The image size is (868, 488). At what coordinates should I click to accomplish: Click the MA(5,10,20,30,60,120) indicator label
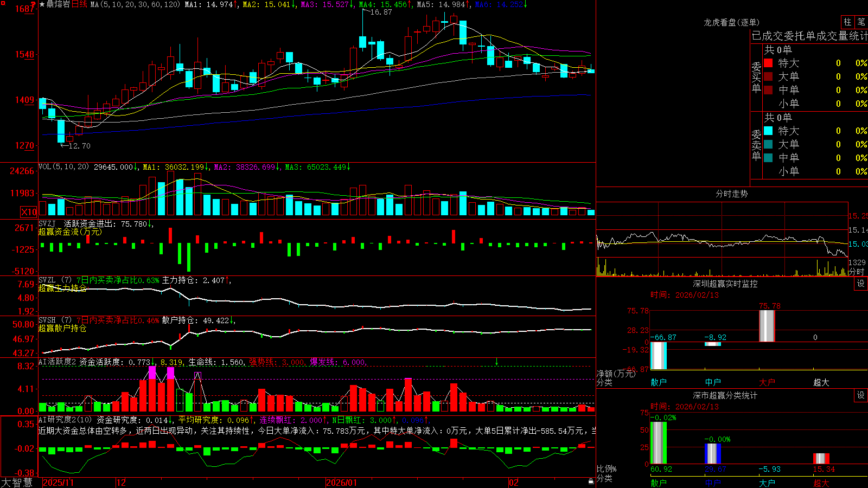pos(135,4)
